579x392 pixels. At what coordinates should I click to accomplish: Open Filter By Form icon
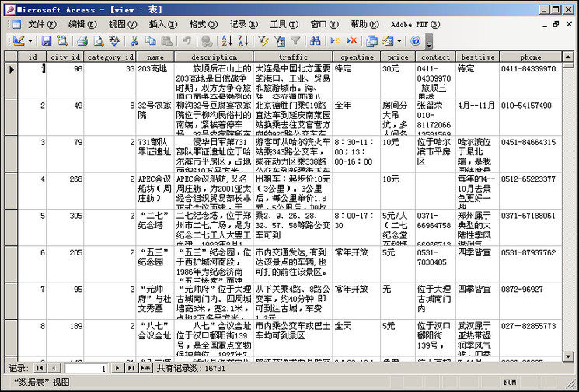point(279,41)
